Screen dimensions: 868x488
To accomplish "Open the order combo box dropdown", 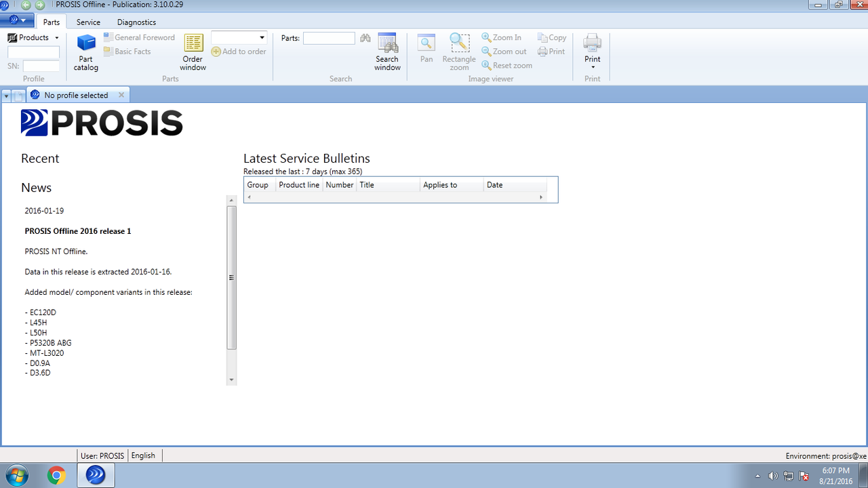I will (262, 38).
